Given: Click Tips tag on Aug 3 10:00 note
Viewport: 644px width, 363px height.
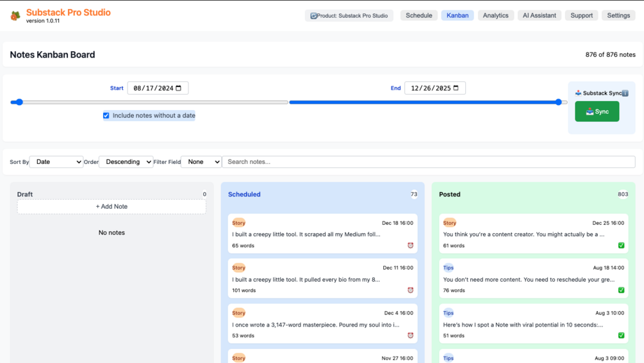Looking at the screenshot, I should click(449, 312).
